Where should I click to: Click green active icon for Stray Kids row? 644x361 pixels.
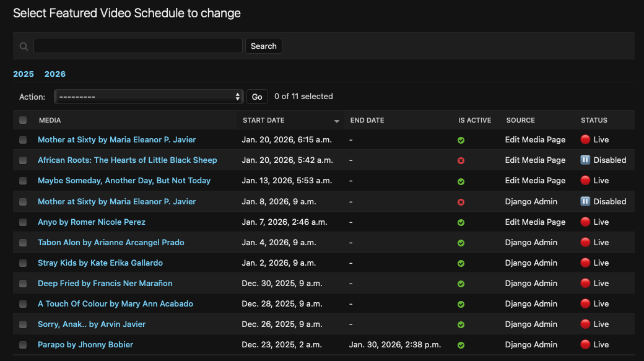(461, 263)
